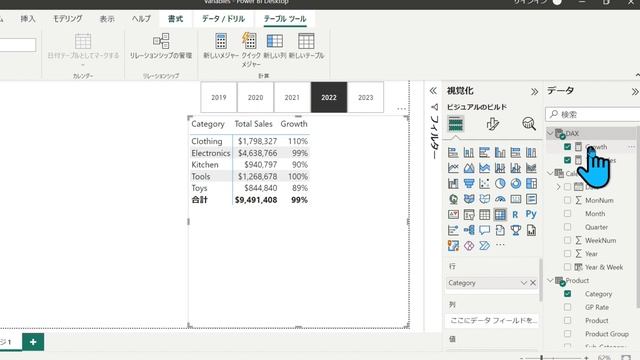The width and height of the screenshot is (640, 360).
Task: Select the line chart visual icon
Action: (x=453, y=168)
